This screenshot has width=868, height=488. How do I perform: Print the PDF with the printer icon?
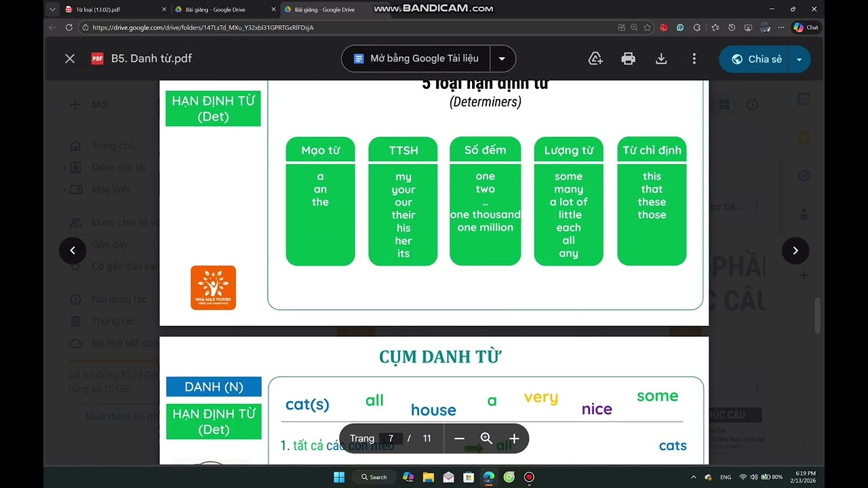(x=628, y=59)
